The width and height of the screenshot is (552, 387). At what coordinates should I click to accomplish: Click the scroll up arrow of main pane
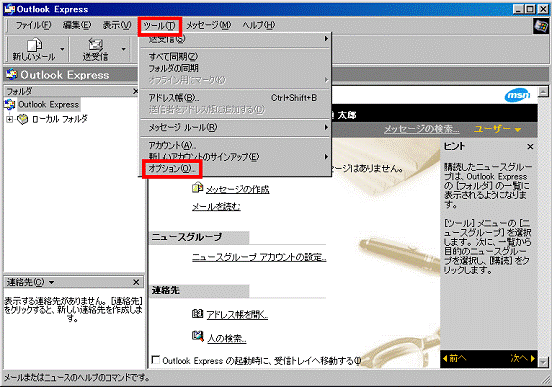543,92
